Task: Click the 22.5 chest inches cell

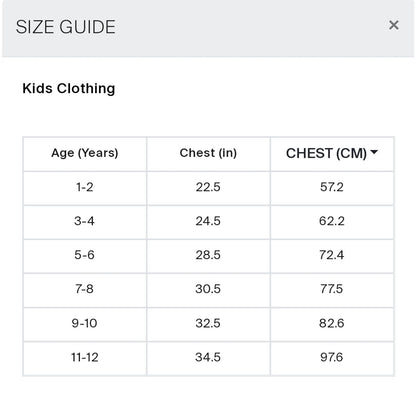Action: coord(208,187)
